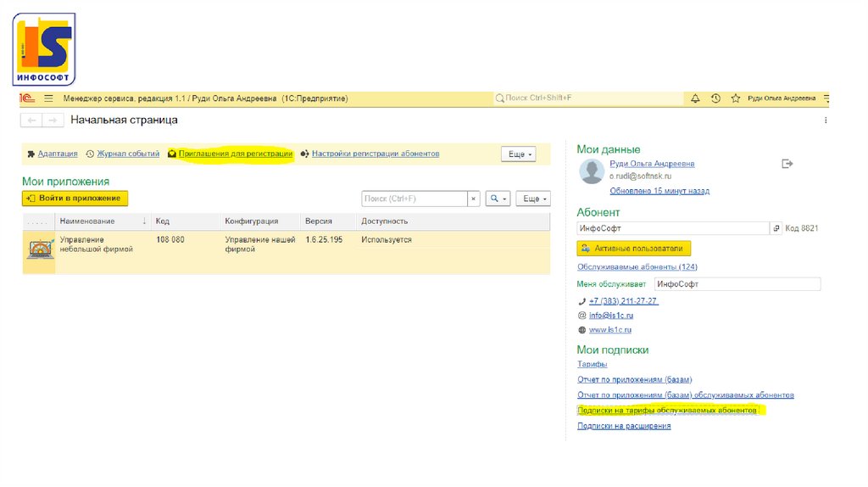The width and height of the screenshot is (868, 487).
Task: Open the Приглашения для регистрации link
Action: click(x=235, y=154)
